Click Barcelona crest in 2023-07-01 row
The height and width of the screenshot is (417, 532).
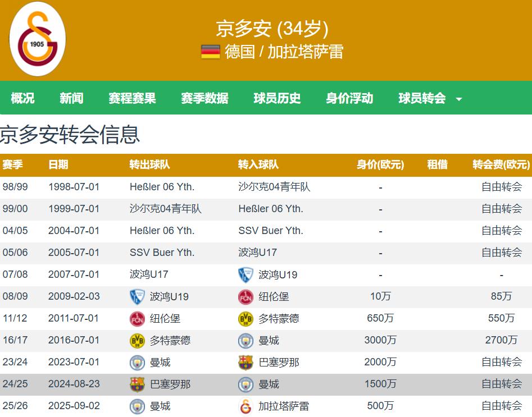245,363
